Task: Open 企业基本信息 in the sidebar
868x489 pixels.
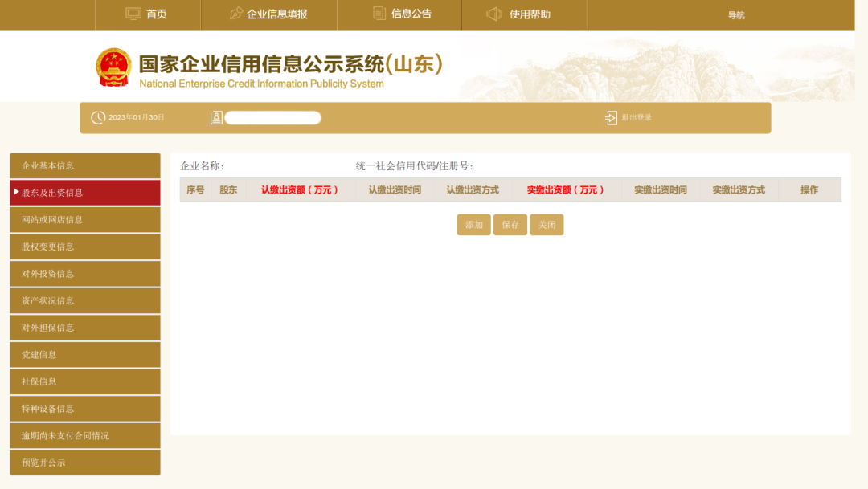Action: tap(85, 165)
